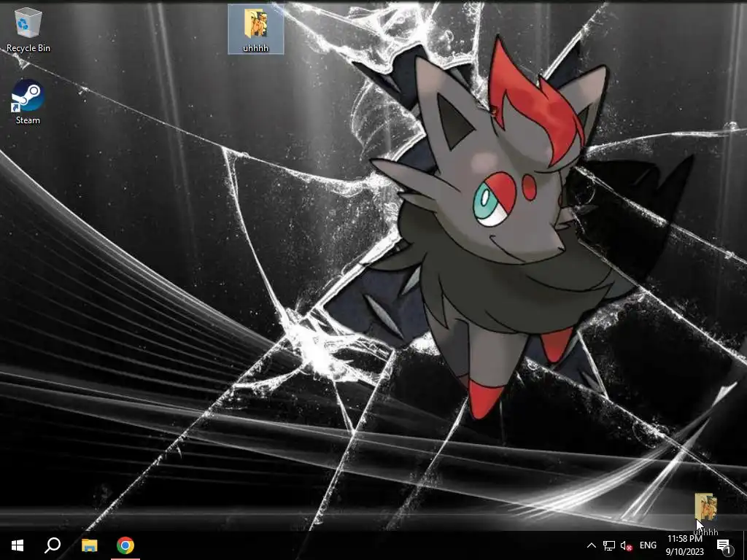This screenshot has width=747, height=560.
Task: Open the network status tray icon
Action: [x=609, y=545]
